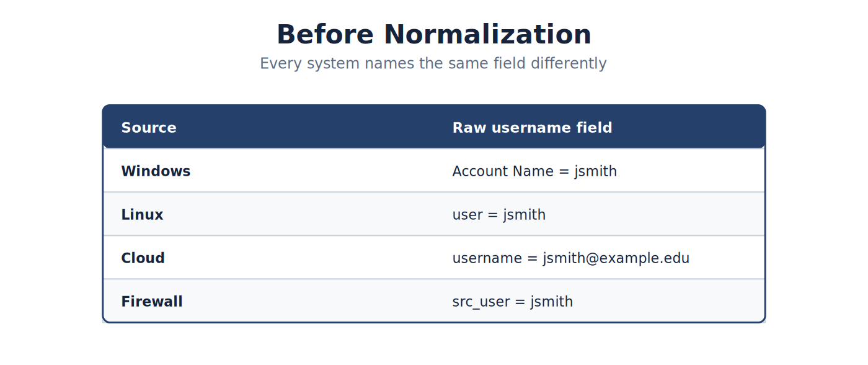Screen dimensions: 868x365
Task: Click the 'Source' column header
Action: (x=149, y=128)
